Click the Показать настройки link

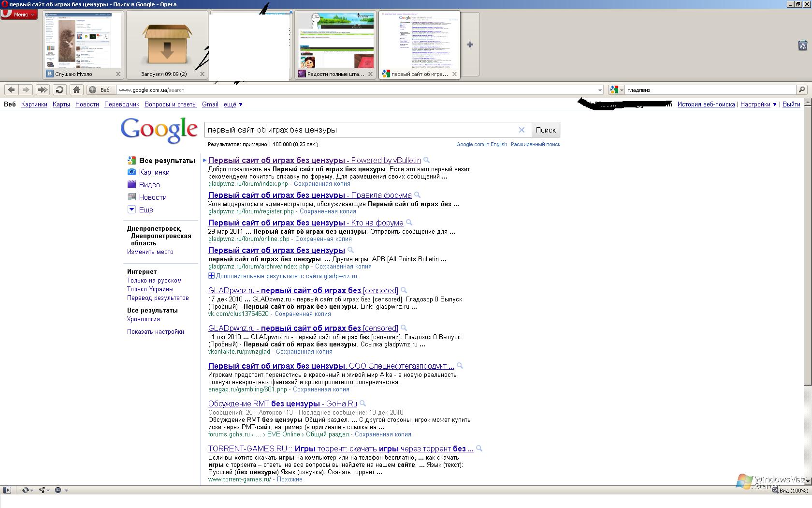[156, 331]
